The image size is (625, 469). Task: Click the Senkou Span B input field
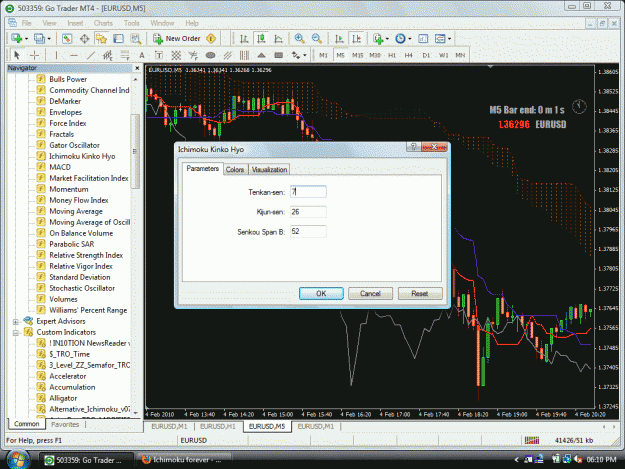[x=308, y=231]
